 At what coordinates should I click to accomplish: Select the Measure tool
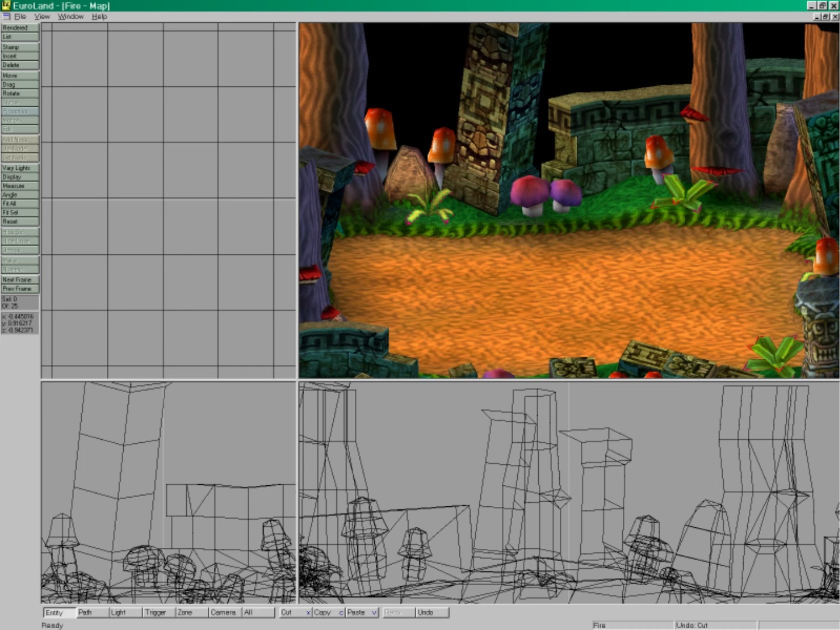20,185
